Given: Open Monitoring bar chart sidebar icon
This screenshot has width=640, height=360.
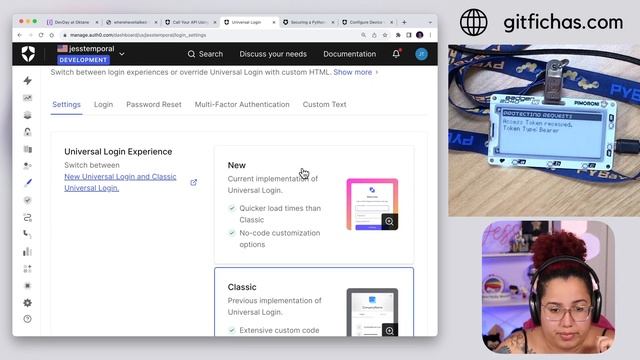Looking at the screenshot, I should pos(27,251).
